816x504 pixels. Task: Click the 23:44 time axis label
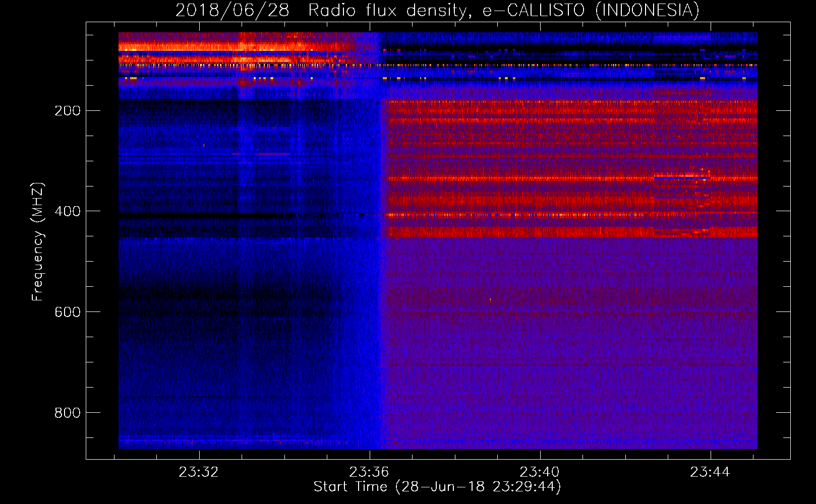(710, 472)
